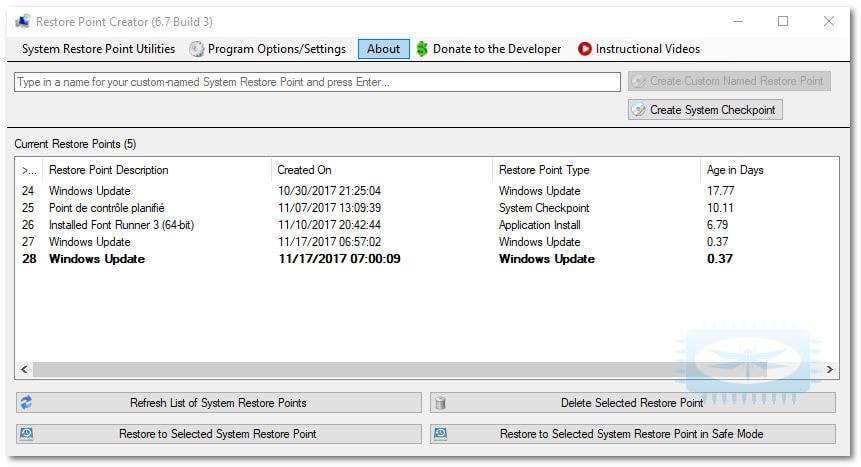The height and width of the screenshot is (467, 861).
Task: Click age value 6.79
Action: [x=717, y=225]
